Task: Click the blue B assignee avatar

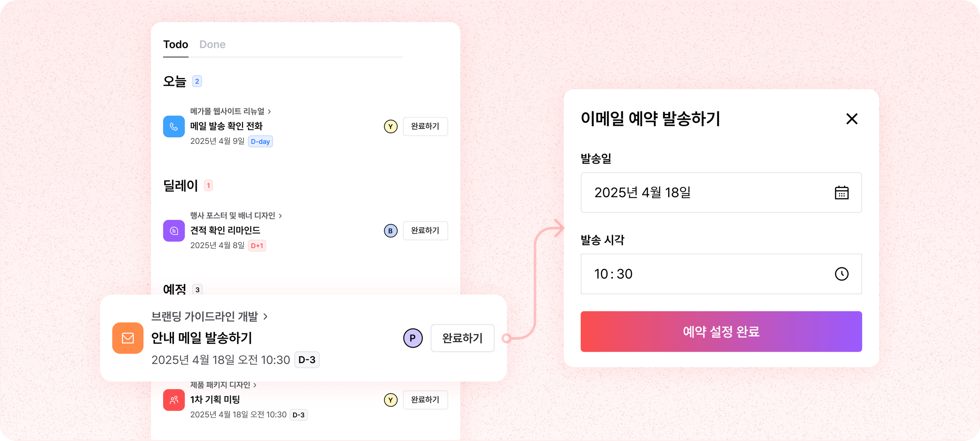Action: coord(390,231)
